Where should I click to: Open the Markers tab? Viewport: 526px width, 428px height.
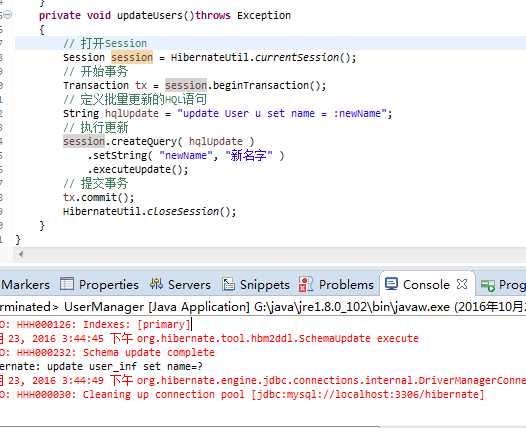(x=25, y=285)
